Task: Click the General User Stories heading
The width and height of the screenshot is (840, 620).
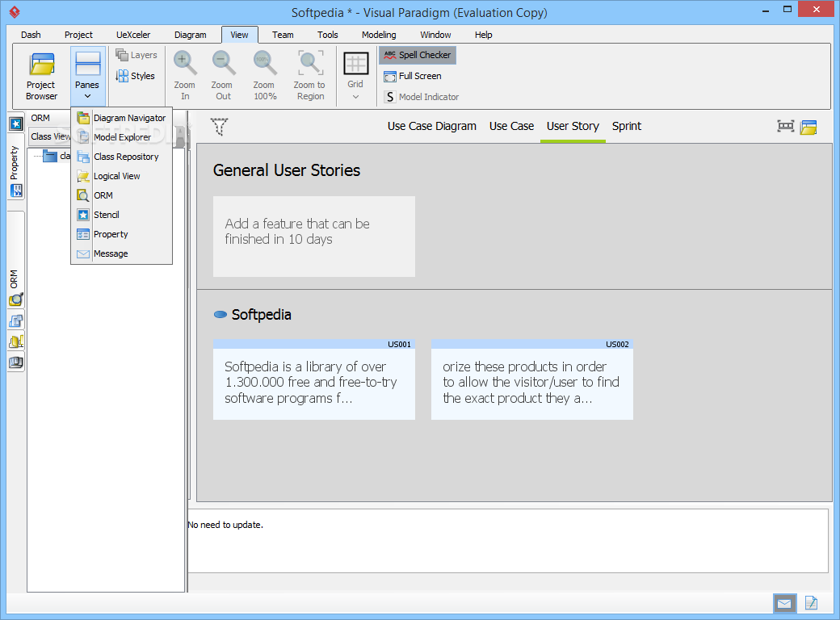Action: [287, 170]
